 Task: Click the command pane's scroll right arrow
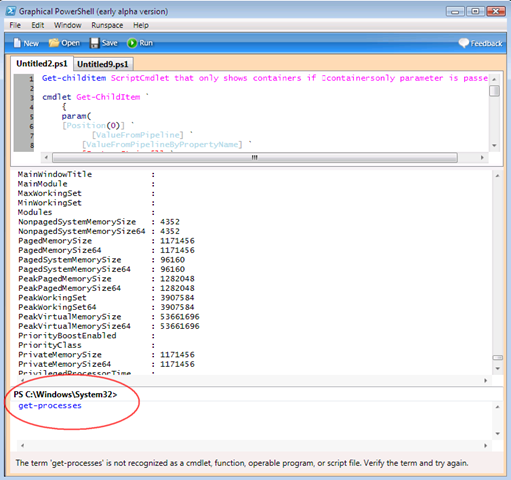[x=486, y=445]
